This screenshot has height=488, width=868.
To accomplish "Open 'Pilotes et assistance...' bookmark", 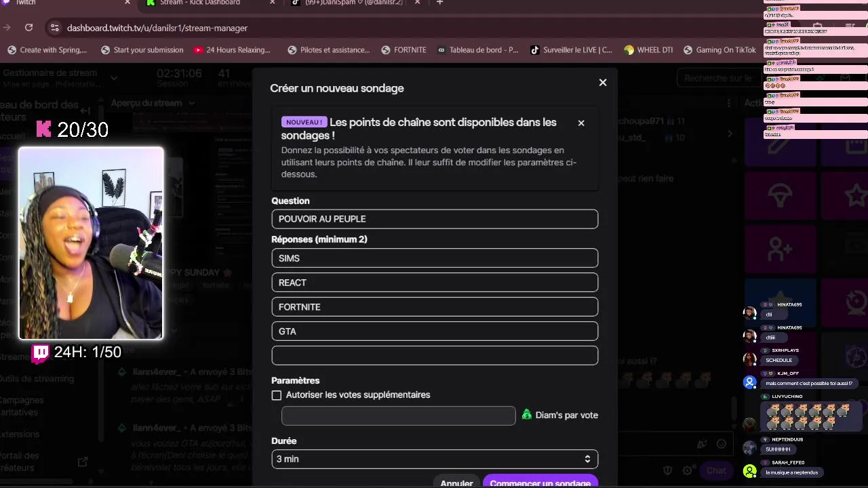I will [x=329, y=49].
